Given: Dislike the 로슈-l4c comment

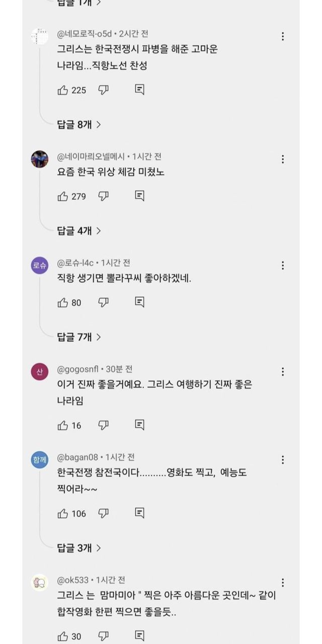Looking at the screenshot, I should click(104, 302).
